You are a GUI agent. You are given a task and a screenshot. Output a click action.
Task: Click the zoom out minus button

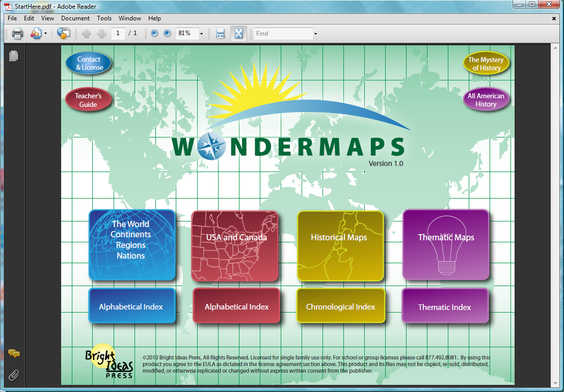click(155, 34)
